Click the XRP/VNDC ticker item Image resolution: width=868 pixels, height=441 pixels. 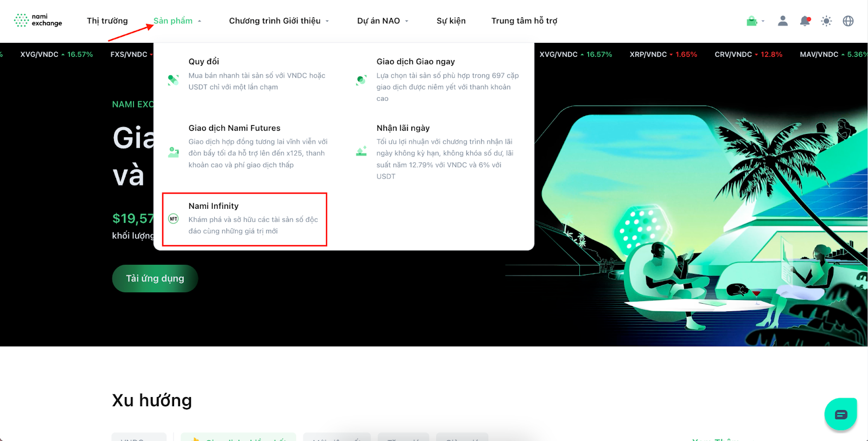663,54
